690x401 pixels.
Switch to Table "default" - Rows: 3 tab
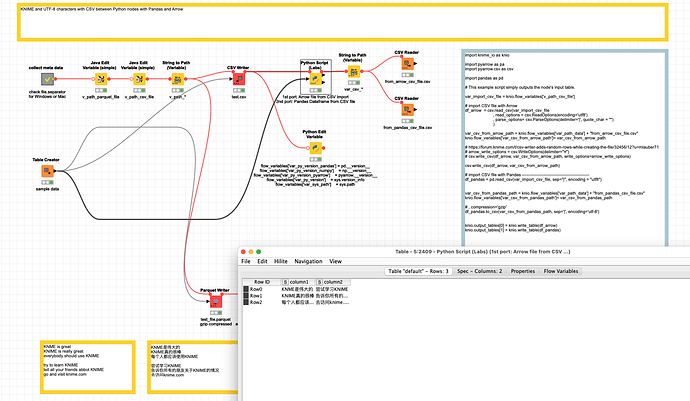(418, 271)
